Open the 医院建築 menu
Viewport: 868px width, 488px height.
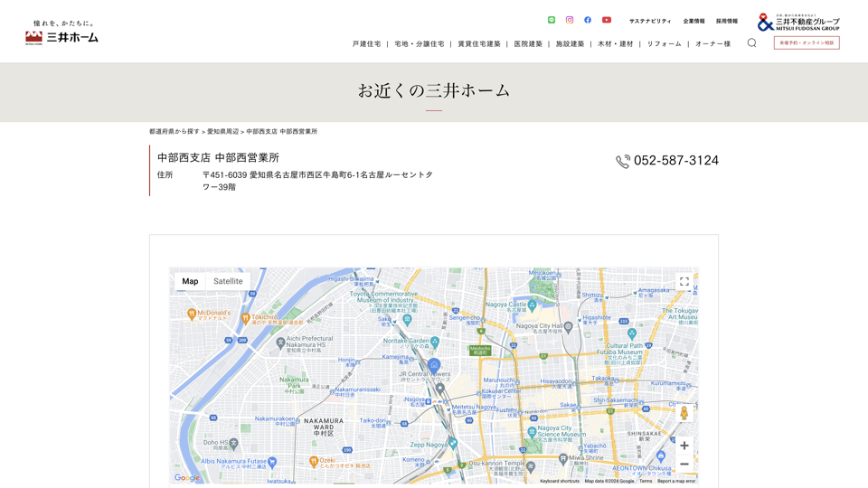click(528, 43)
